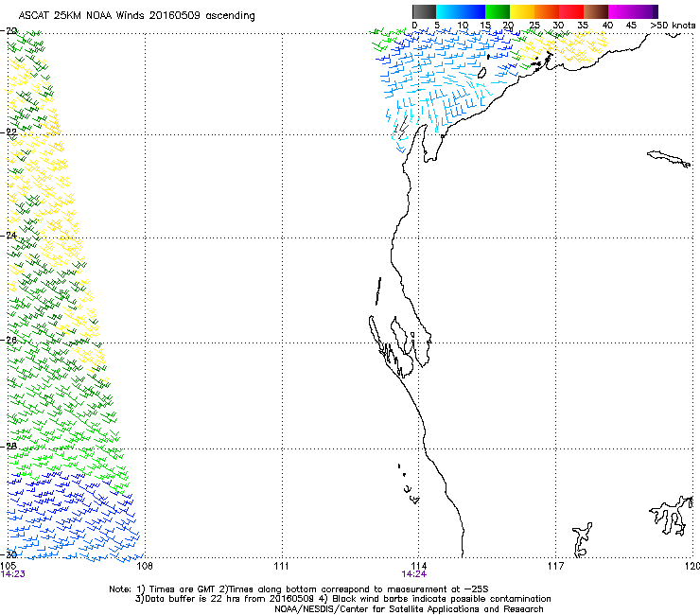Click the orange 25-30 knots legend swatch
Viewport: 700px width, 615px height.
(547, 11)
